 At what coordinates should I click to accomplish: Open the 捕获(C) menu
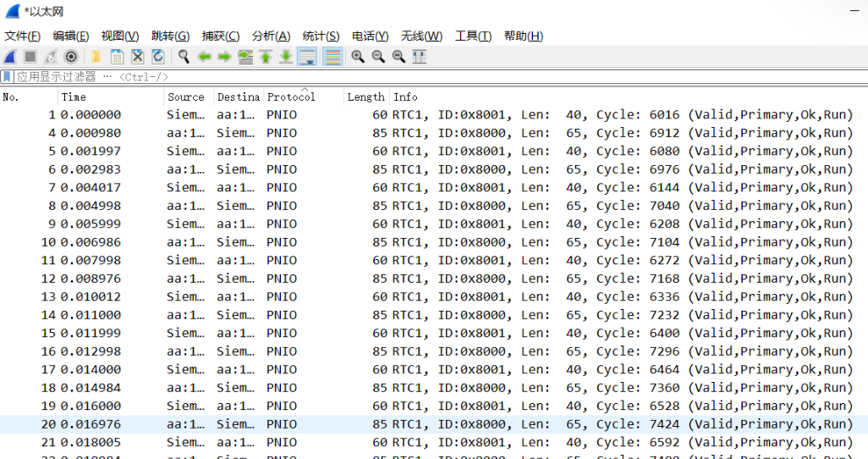click(x=220, y=36)
